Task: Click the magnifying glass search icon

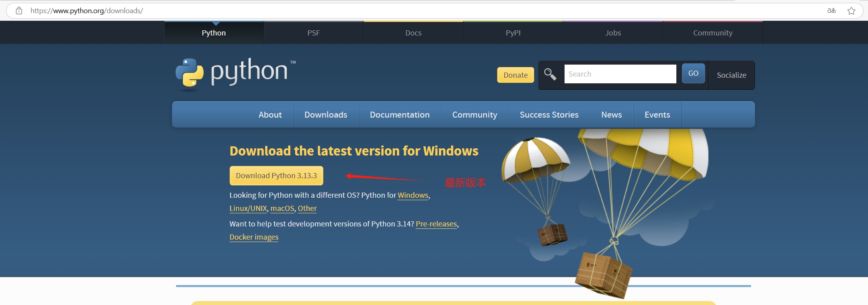Action: point(550,74)
